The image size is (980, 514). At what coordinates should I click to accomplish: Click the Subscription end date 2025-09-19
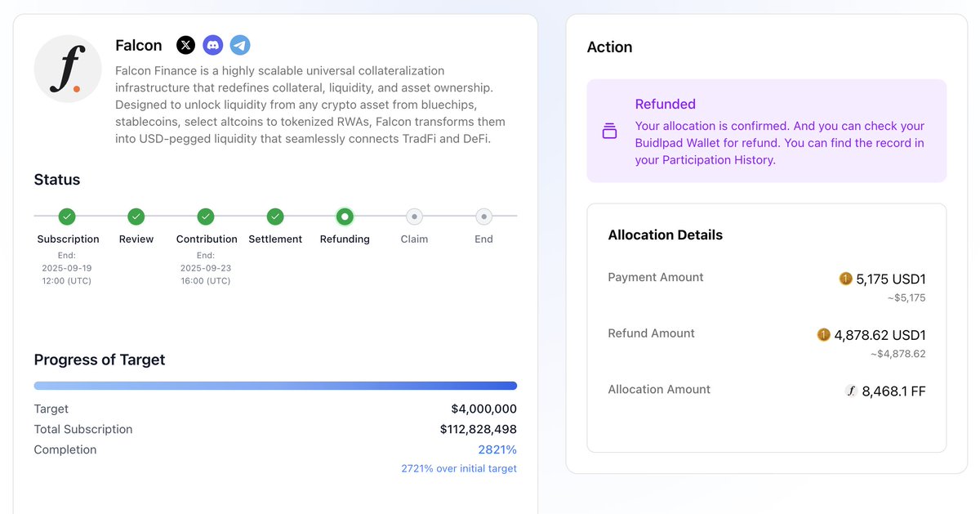68,268
